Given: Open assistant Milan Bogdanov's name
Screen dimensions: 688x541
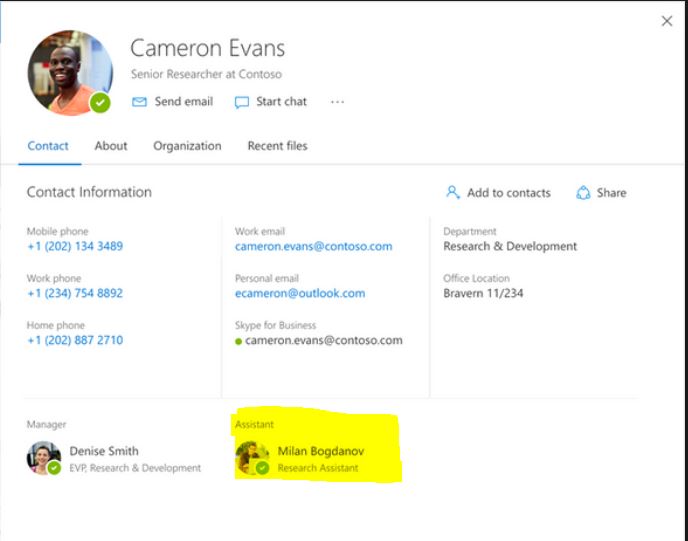Looking at the screenshot, I should click(x=321, y=451).
